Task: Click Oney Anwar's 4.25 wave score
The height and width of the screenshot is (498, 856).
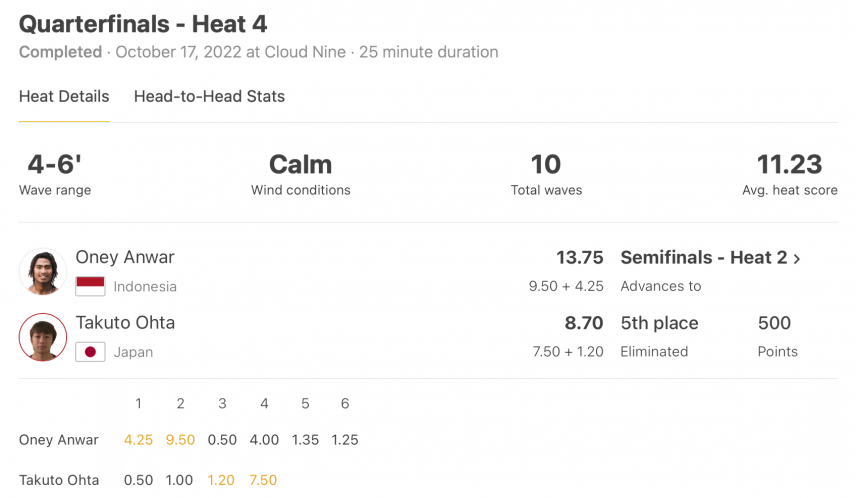Action: tap(138, 440)
